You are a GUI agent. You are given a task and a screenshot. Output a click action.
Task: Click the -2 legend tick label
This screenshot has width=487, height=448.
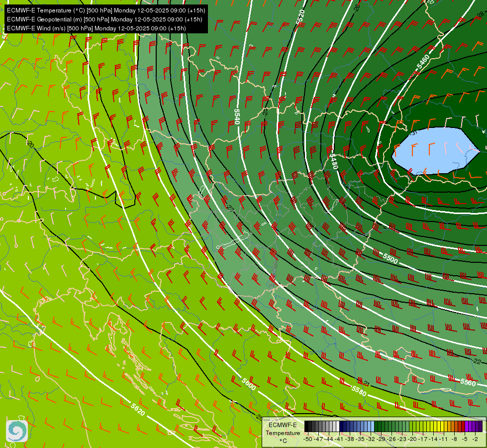pyautogui.click(x=475, y=439)
